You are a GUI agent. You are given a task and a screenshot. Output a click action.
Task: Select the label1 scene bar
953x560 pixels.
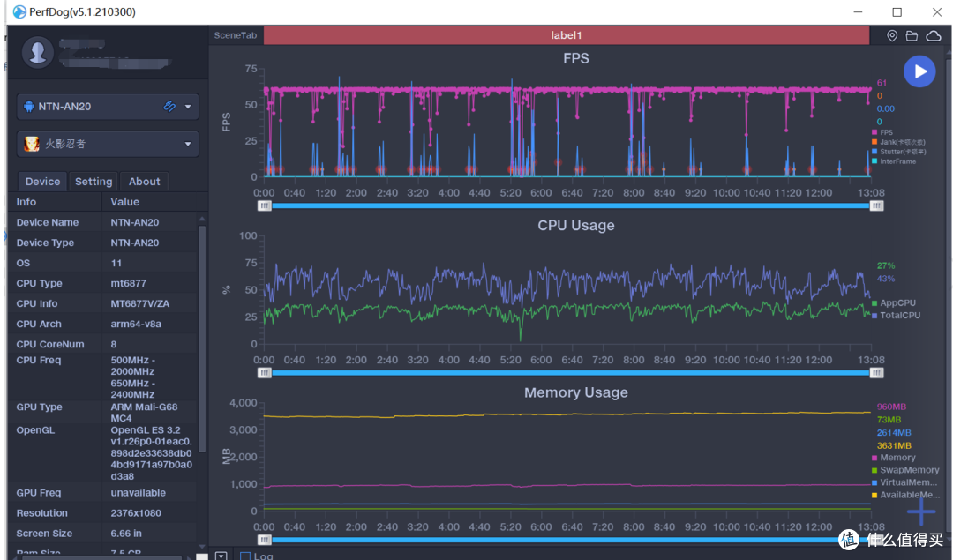(x=566, y=35)
